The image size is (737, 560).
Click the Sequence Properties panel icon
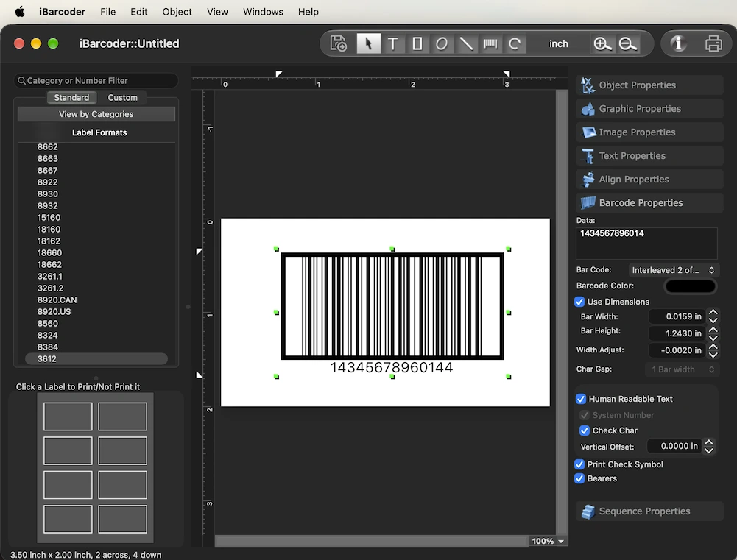point(588,511)
